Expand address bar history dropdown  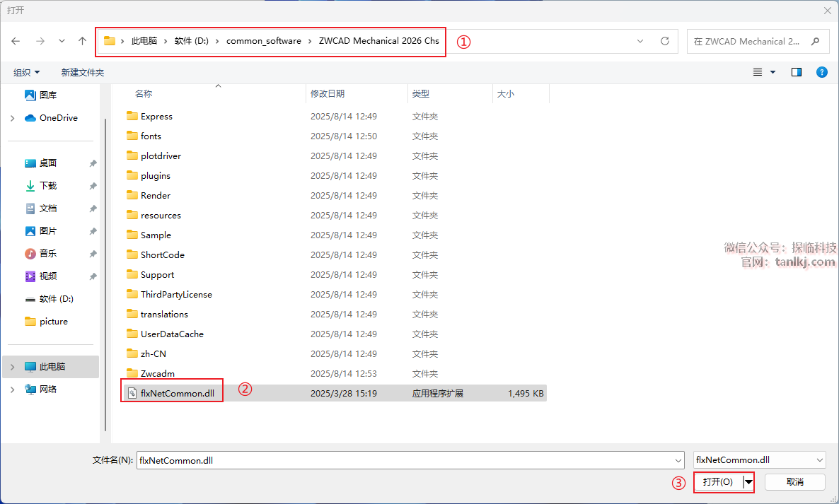click(640, 41)
